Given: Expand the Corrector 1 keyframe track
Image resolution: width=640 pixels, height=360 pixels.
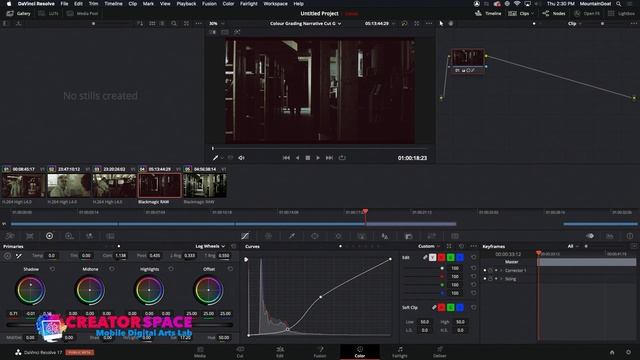Looking at the screenshot, I should 501,270.
